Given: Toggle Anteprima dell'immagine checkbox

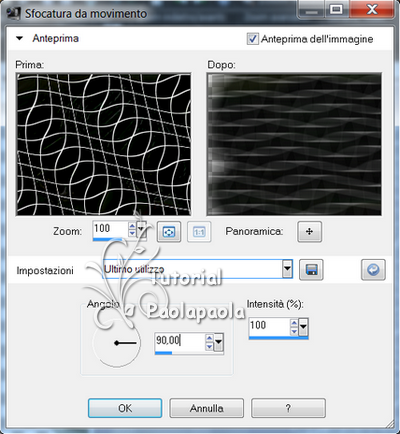Looking at the screenshot, I should (x=252, y=39).
